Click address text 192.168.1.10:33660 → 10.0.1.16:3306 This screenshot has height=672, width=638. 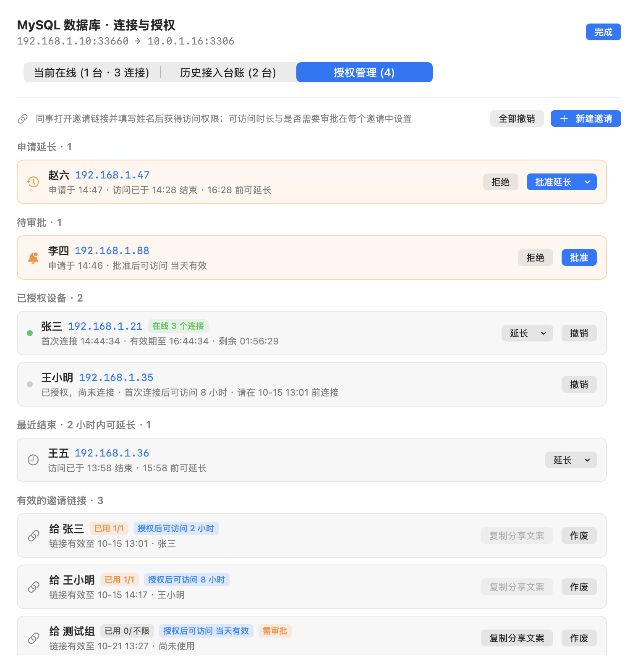pos(126,41)
